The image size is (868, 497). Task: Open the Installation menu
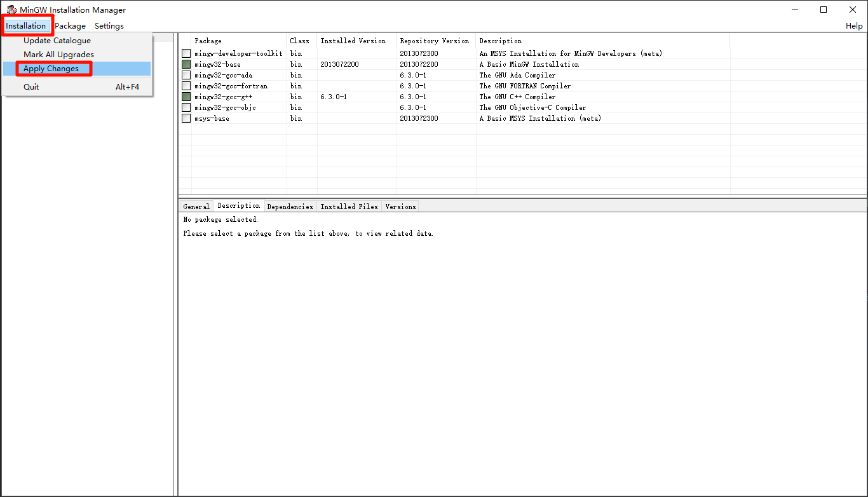[26, 26]
